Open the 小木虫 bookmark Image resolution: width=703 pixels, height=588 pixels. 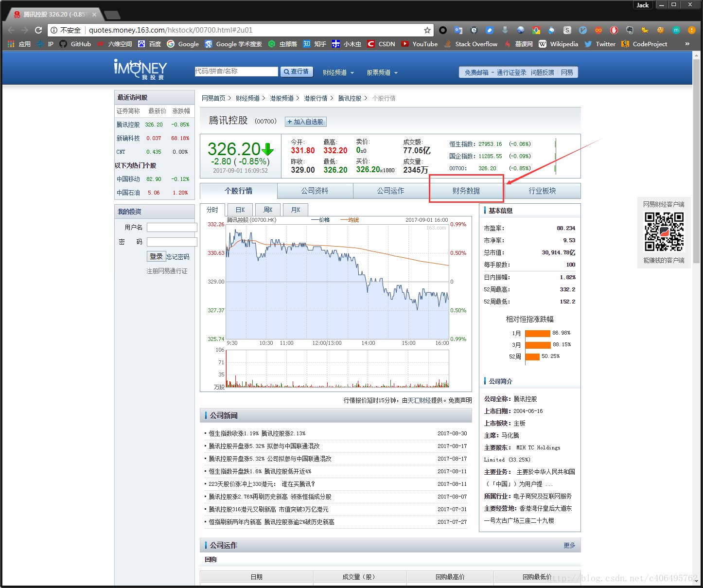coord(347,44)
